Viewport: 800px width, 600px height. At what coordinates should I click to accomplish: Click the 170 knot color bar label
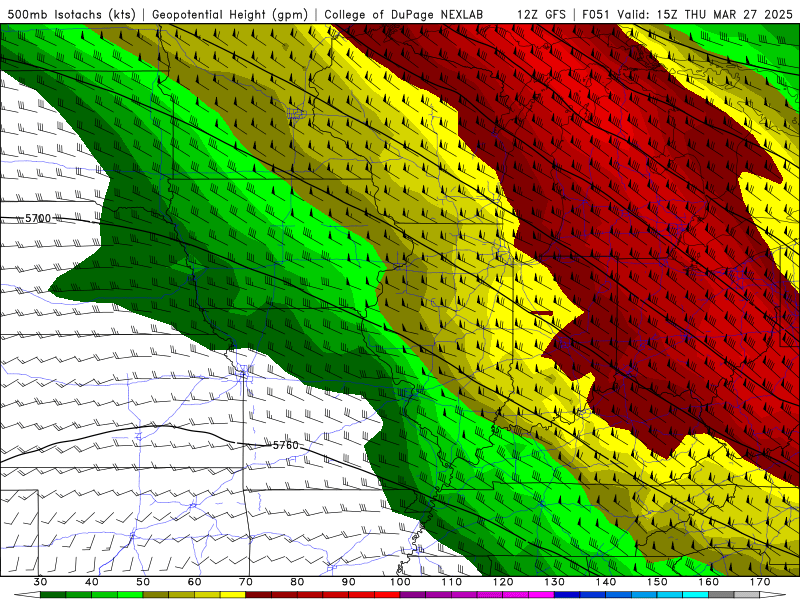tap(760, 582)
